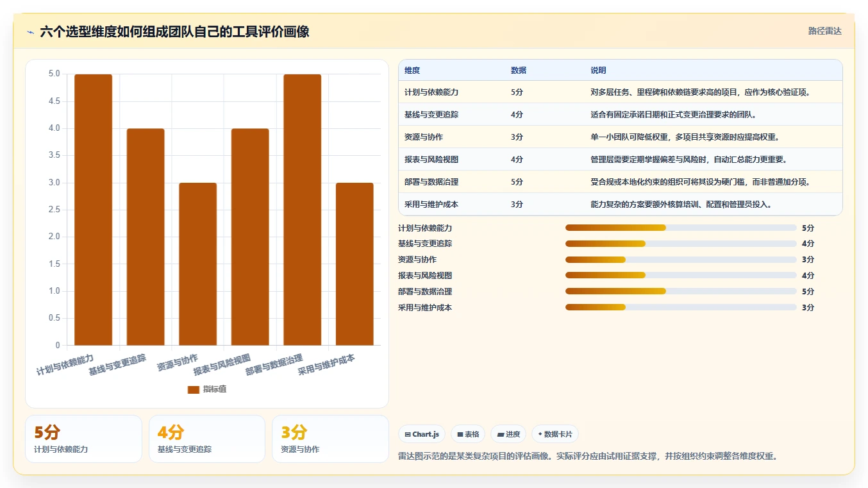Click the 报表与风险视图 progress bar

pyautogui.click(x=681, y=275)
